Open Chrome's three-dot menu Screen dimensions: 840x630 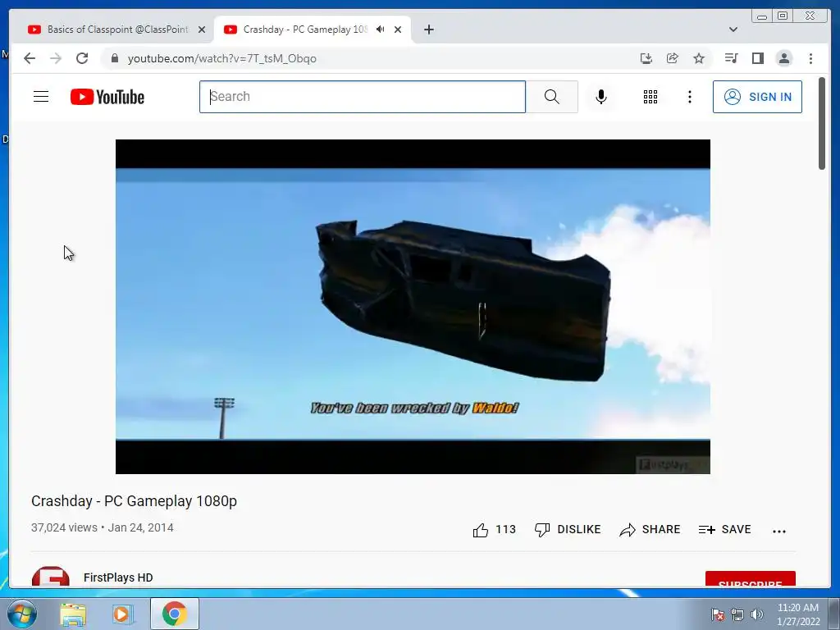(x=810, y=58)
